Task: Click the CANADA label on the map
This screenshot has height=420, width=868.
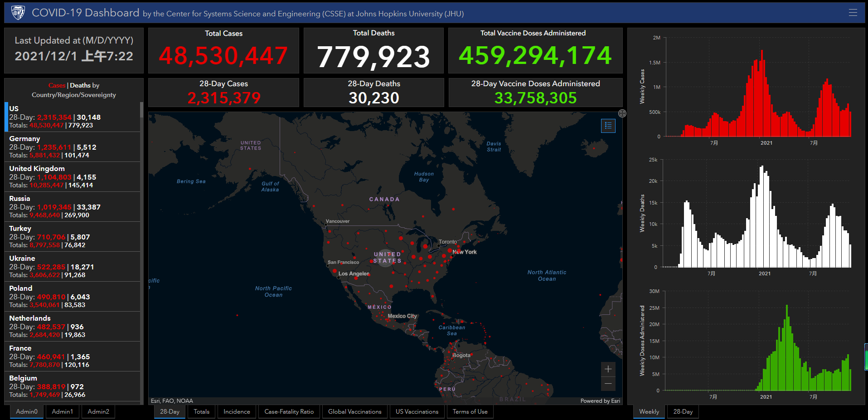Action: coord(384,200)
